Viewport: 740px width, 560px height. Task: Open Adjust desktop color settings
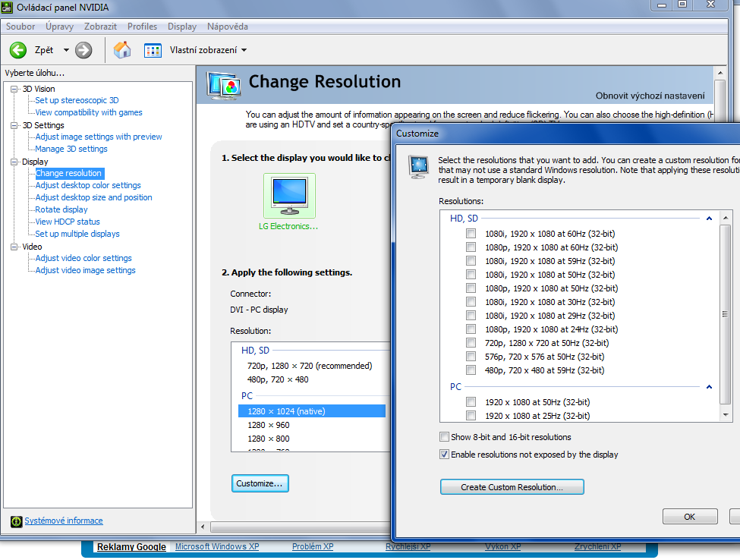click(x=88, y=185)
